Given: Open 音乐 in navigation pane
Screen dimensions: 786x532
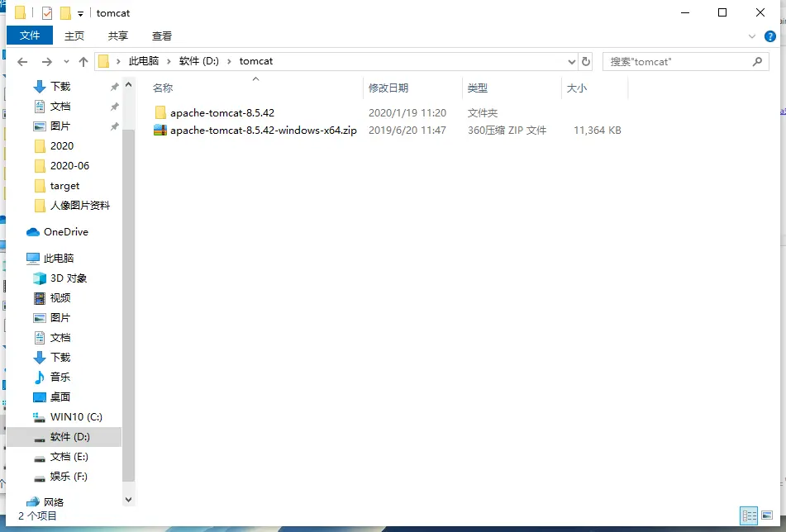Looking at the screenshot, I should pos(60,377).
